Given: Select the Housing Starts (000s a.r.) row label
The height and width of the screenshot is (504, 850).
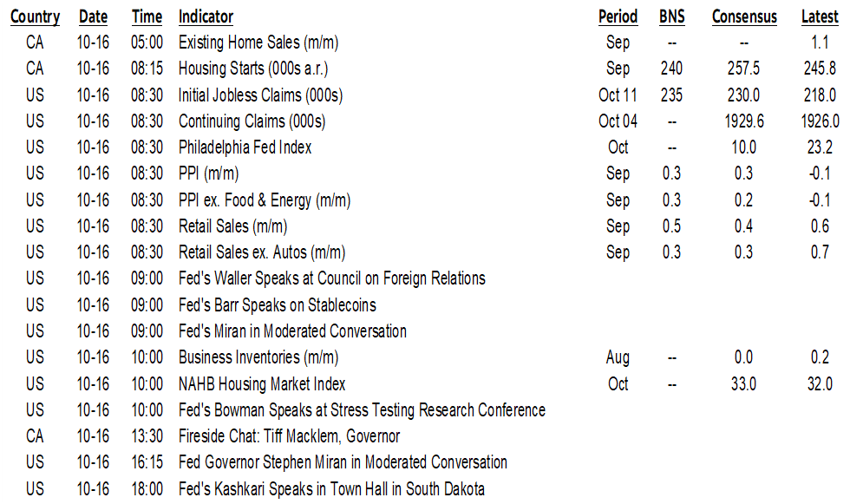Looking at the screenshot, I should [x=253, y=69].
